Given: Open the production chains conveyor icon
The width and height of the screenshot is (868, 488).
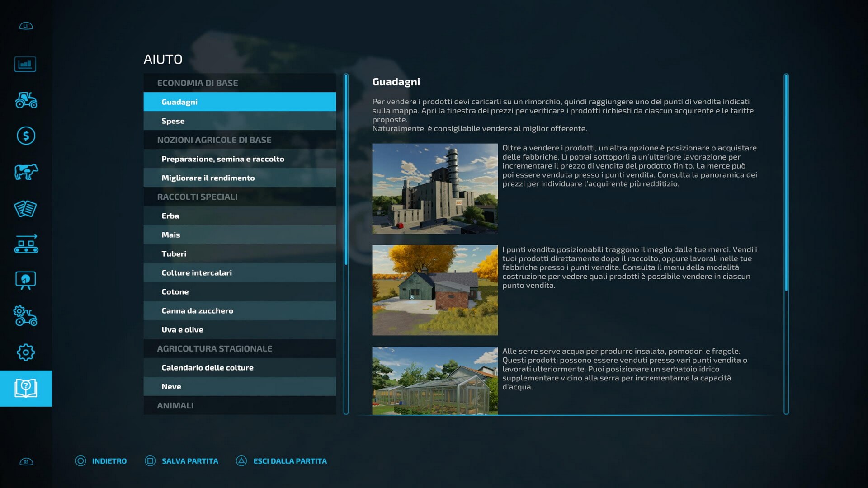Looking at the screenshot, I should tap(26, 244).
